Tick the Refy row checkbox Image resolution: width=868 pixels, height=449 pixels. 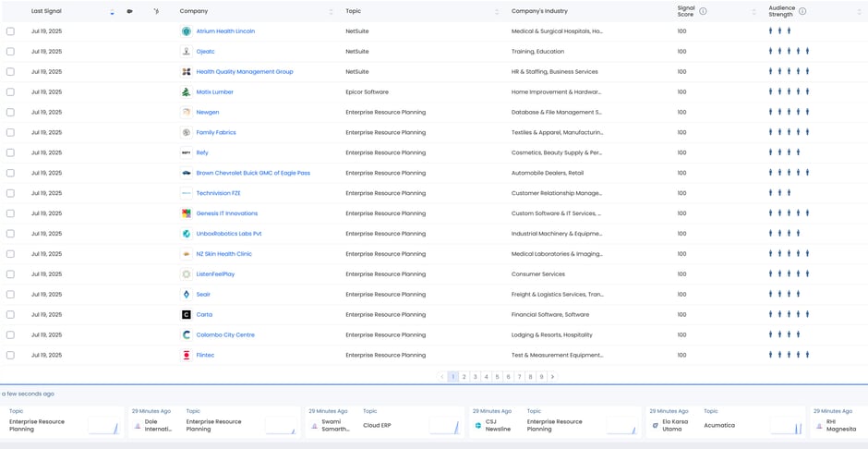click(x=10, y=152)
